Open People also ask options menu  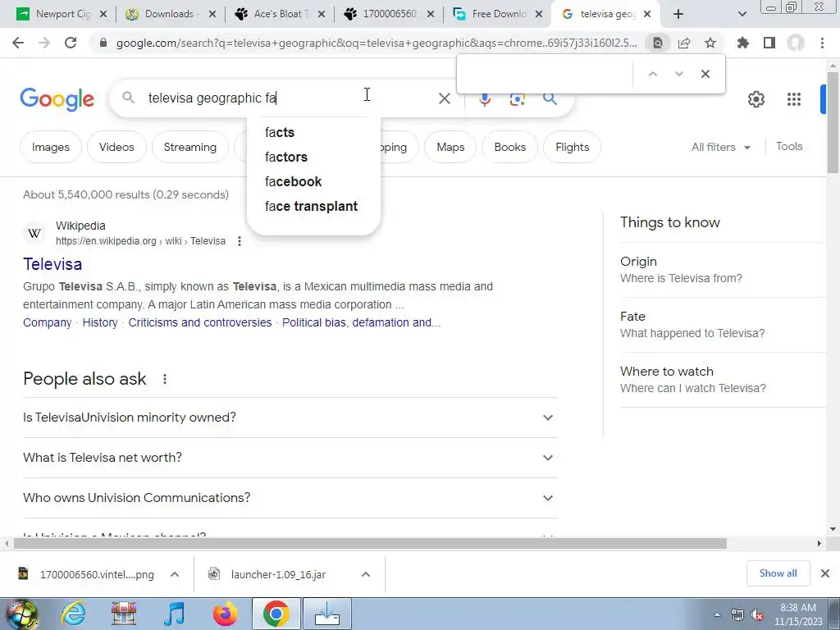pos(165,379)
